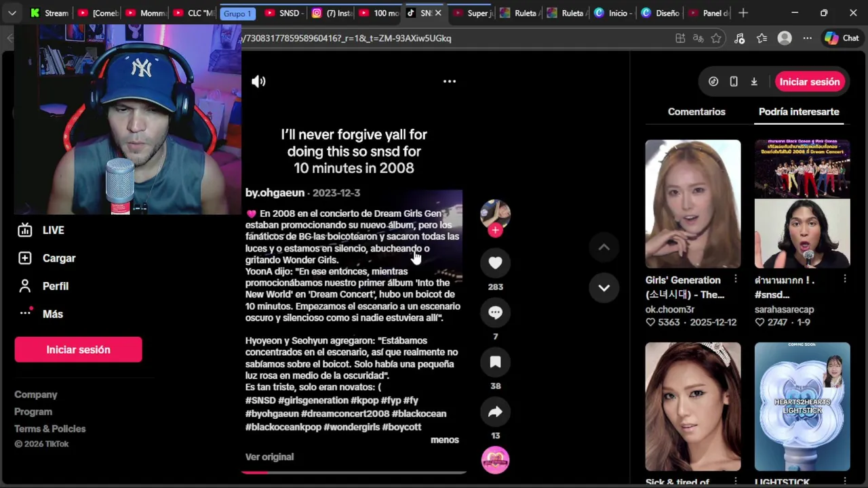Click the Iniciar sesión button in left sidebar
Image resolution: width=868 pixels, height=488 pixels.
[78, 350]
